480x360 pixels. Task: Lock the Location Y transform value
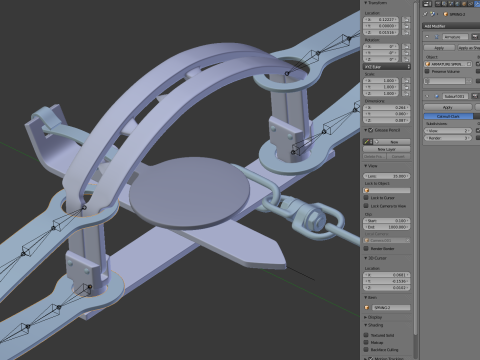(x=406, y=26)
